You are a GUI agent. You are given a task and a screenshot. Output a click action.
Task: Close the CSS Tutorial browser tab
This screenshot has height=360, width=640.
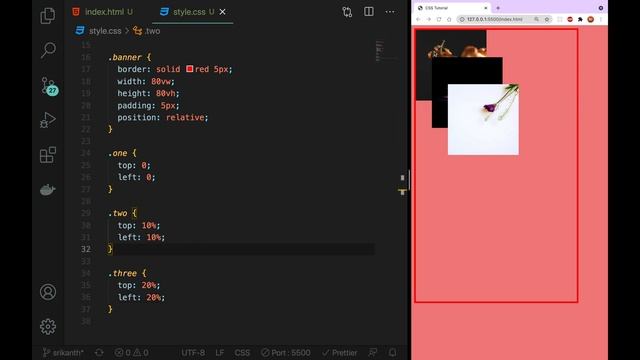(486, 8)
